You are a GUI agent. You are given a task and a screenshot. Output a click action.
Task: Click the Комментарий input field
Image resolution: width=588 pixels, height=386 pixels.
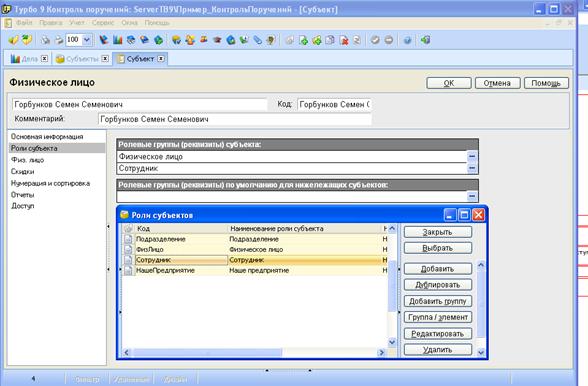point(235,119)
